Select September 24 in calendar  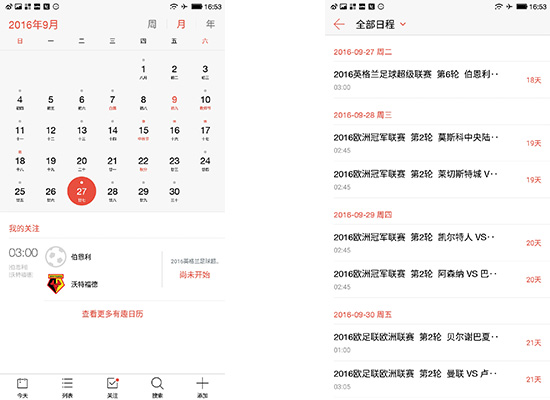[205, 161]
